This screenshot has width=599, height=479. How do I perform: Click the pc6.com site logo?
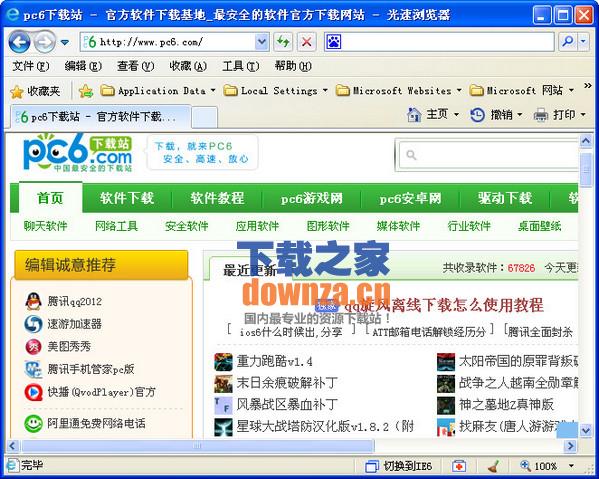[x=78, y=153]
